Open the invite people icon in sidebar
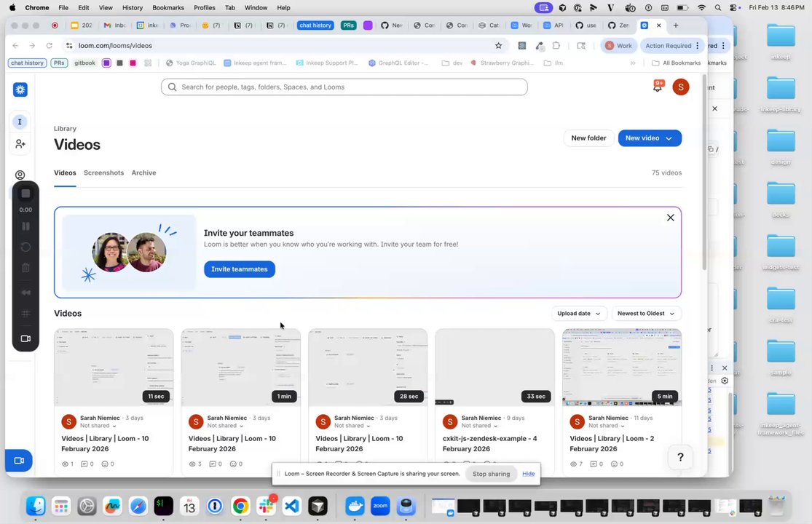Viewport: 812px width, 524px height. tap(20, 144)
